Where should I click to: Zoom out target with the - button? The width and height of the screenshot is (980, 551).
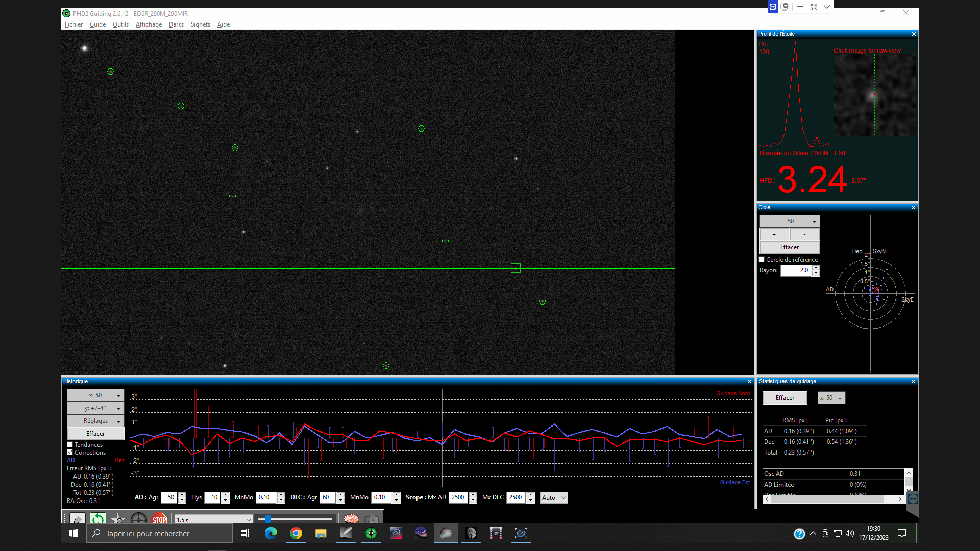805,235
